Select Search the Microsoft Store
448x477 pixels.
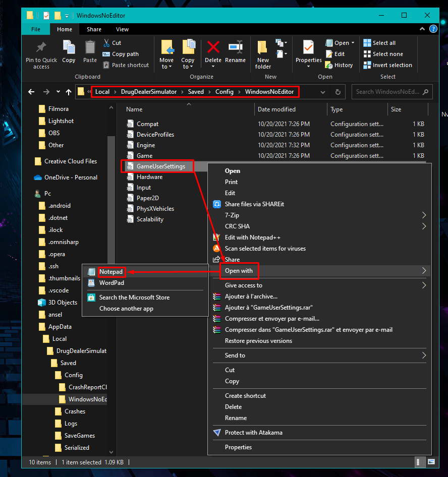point(134,297)
